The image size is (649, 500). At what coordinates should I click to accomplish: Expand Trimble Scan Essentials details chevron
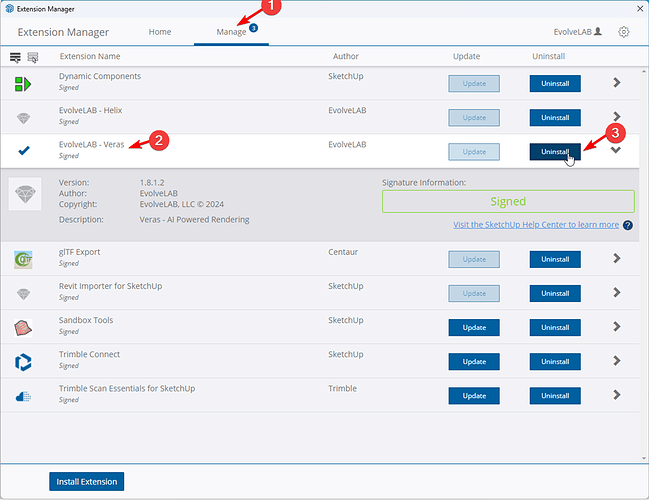616,395
